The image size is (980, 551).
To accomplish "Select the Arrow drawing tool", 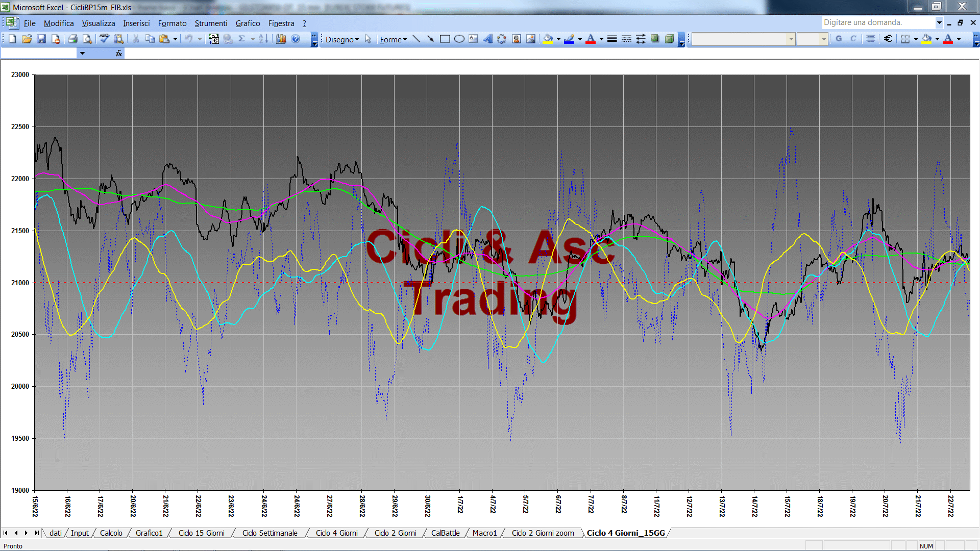I will 430,39.
